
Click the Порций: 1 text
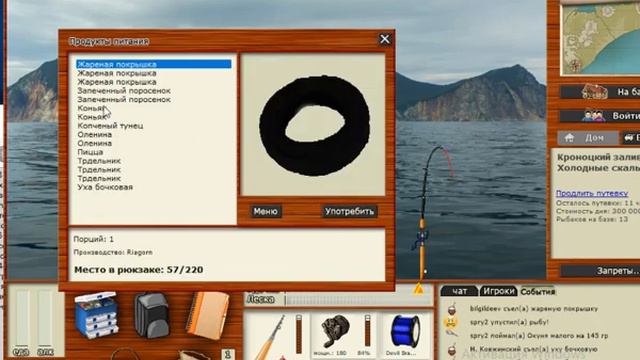(93, 239)
